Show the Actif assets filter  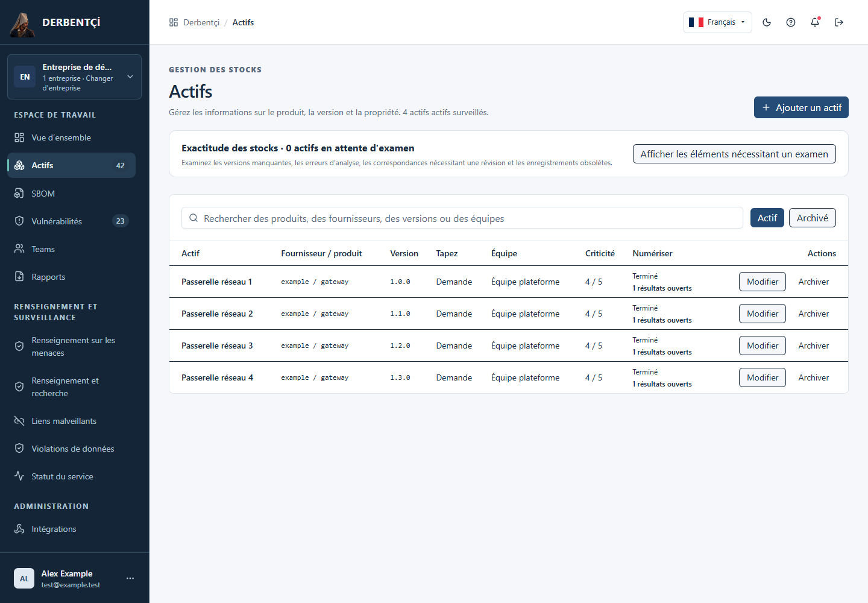pos(767,218)
